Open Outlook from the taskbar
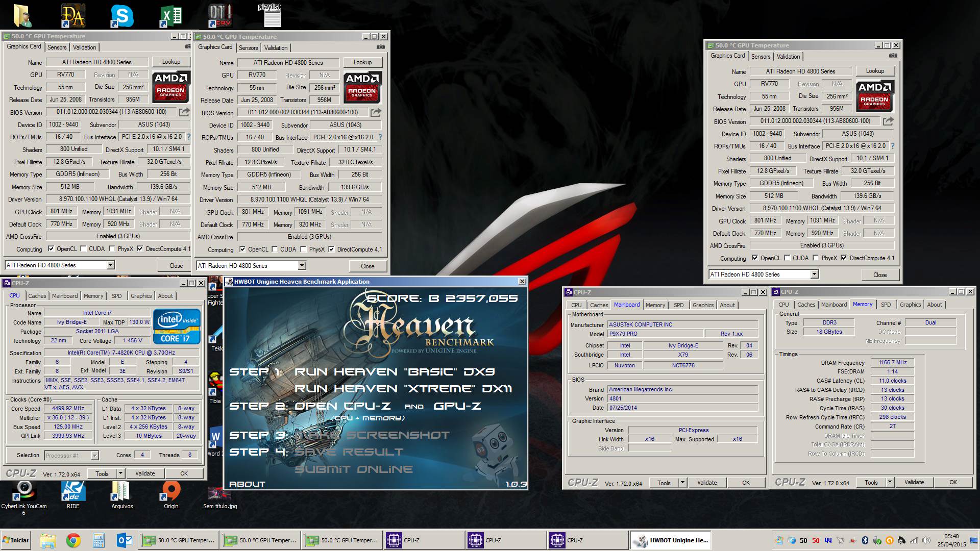The height and width of the screenshot is (551, 980). click(x=125, y=540)
